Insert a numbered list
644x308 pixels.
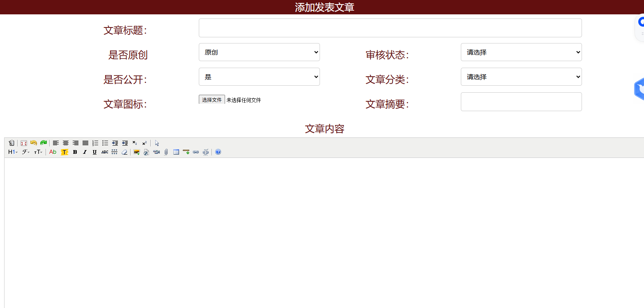click(95, 143)
